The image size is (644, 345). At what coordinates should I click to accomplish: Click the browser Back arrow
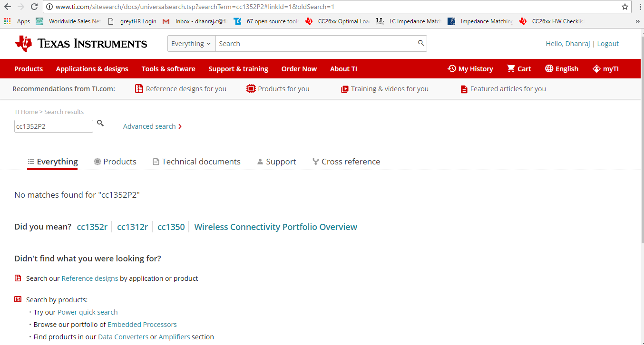click(7, 7)
